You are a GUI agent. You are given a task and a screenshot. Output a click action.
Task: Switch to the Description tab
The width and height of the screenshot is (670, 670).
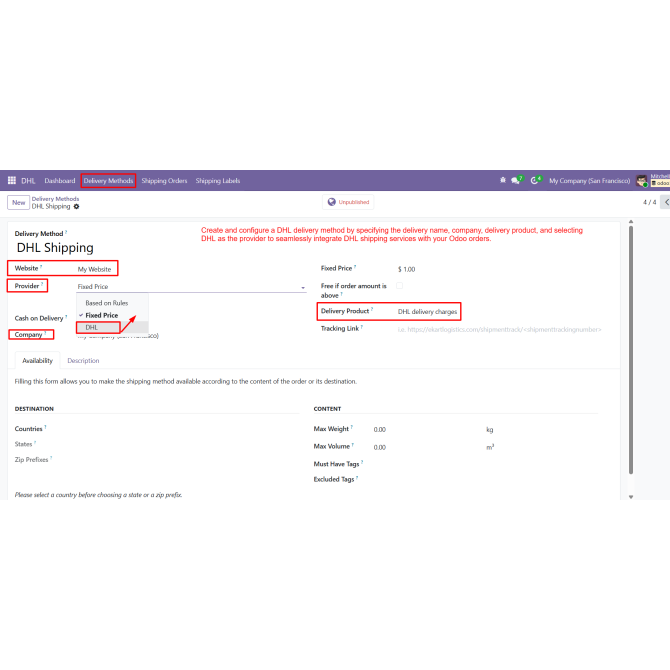pos(83,361)
